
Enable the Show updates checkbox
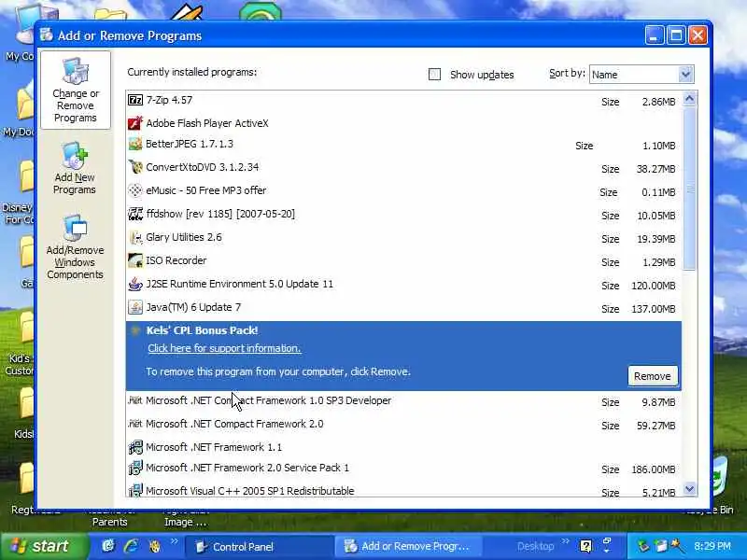[434, 75]
